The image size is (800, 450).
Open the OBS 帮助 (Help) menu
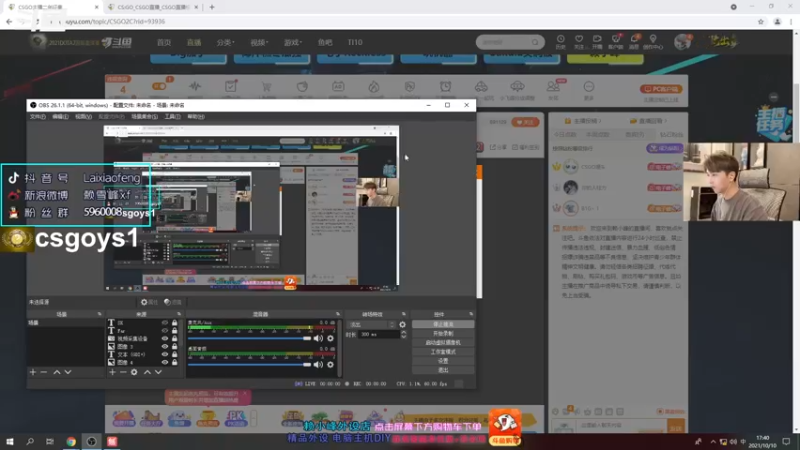pos(196,117)
